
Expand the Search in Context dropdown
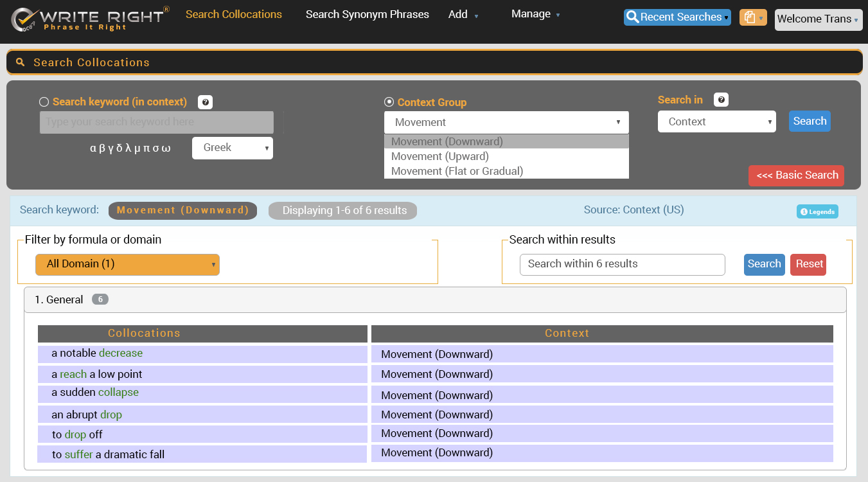click(x=716, y=121)
